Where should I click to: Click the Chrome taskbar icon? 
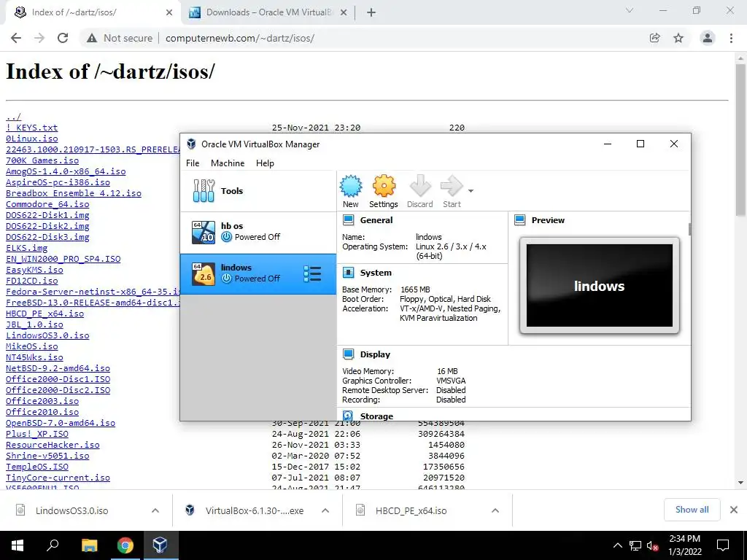click(125, 545)
